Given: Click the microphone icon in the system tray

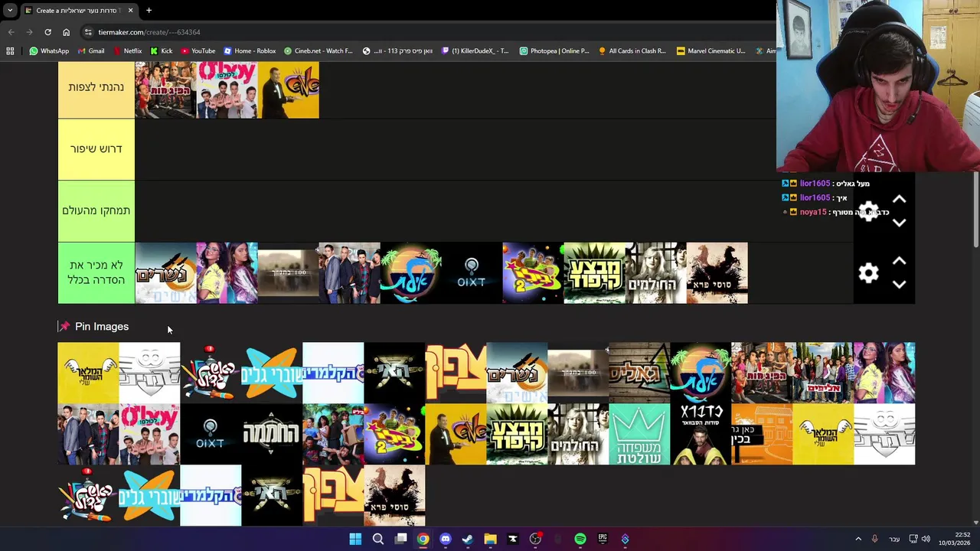Looking at the screenshot, I should click(x=874, y=540).
